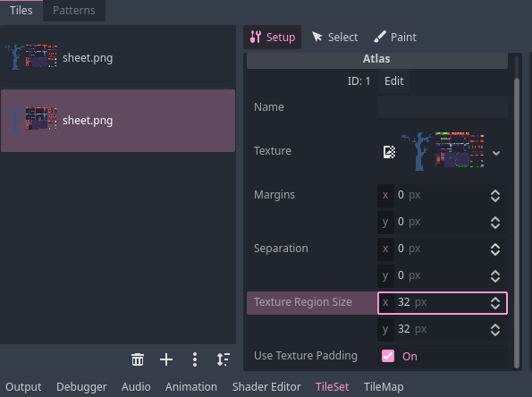Open the three-dot options menu

click(x=195, y=359)
